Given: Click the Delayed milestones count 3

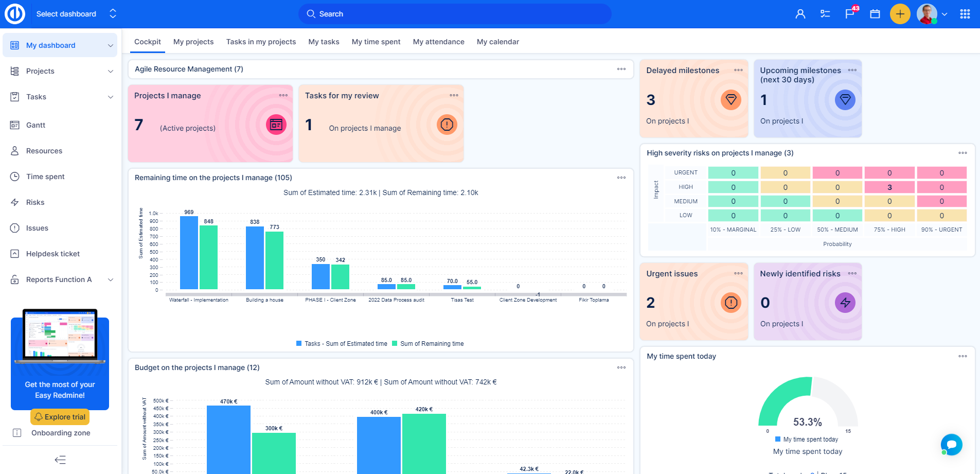Looking at the screenshot, I should coord(651,100).
